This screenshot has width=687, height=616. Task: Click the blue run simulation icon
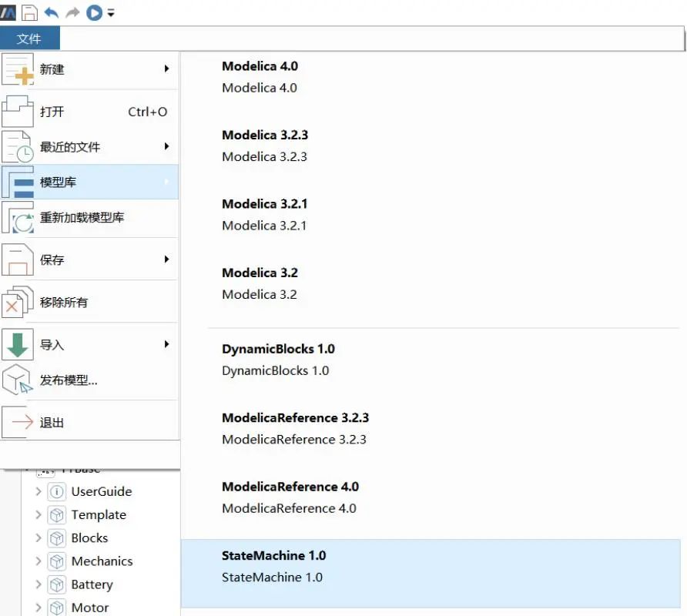click(x=94, y=13)
